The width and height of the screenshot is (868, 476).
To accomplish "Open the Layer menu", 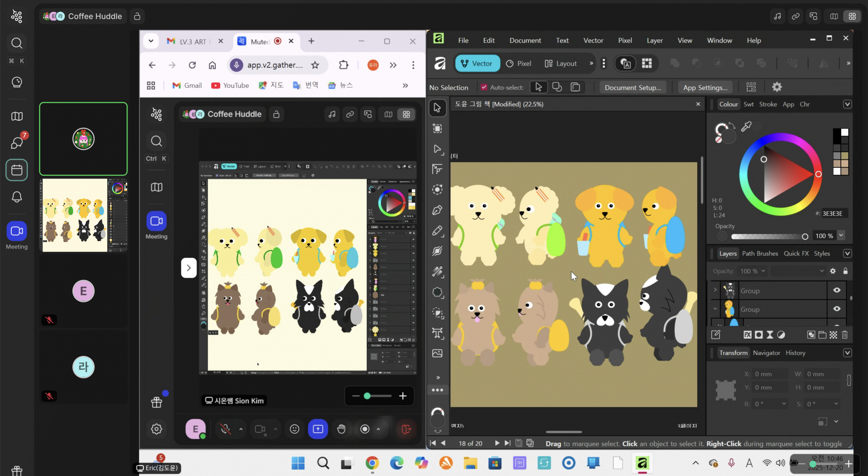I will 654,40.
